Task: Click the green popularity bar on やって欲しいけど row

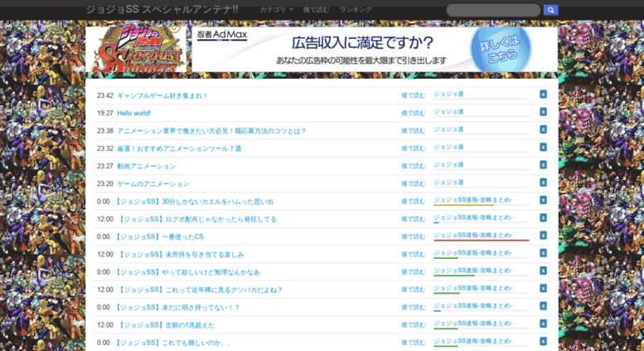Action: [454, 275]
